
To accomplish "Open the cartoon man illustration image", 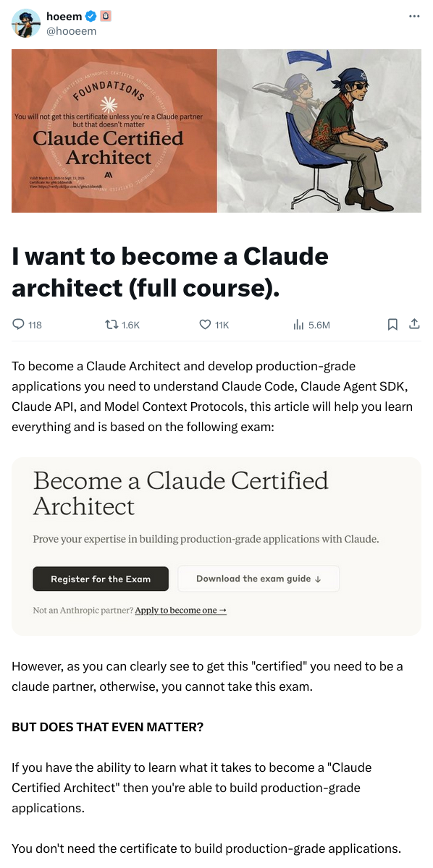I will (x=319, y=130).
